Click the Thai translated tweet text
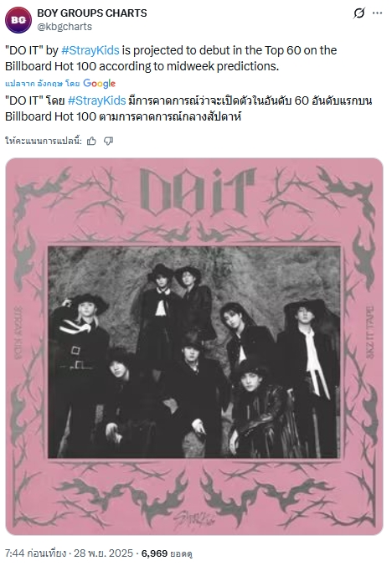The height and width of the screenshot is (566, 392). [188, 108]
